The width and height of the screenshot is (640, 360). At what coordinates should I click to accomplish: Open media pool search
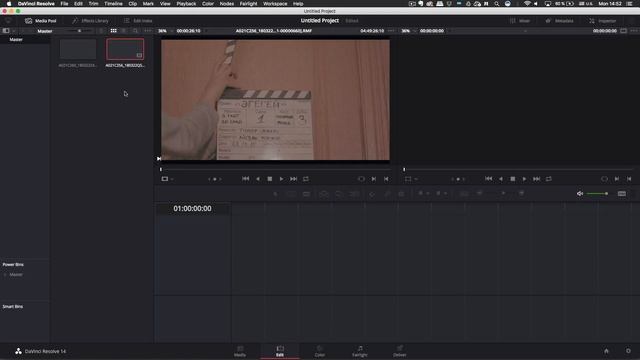[x=136, y=31]
